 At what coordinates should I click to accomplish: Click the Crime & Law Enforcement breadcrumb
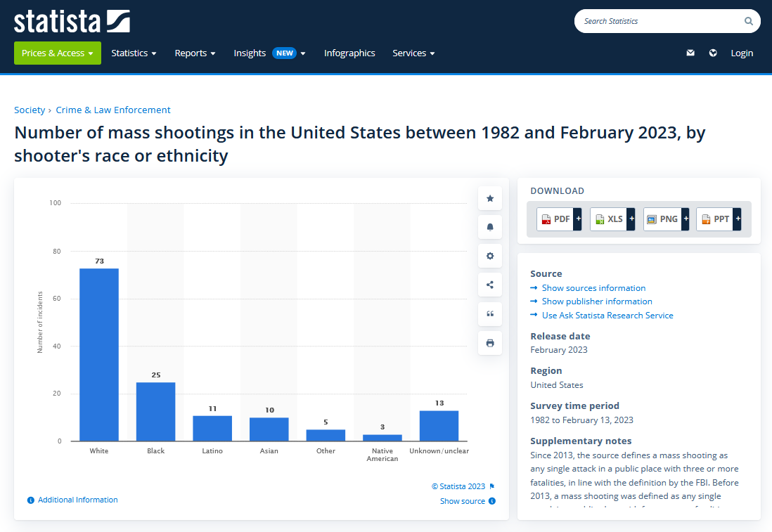[113, 110]
